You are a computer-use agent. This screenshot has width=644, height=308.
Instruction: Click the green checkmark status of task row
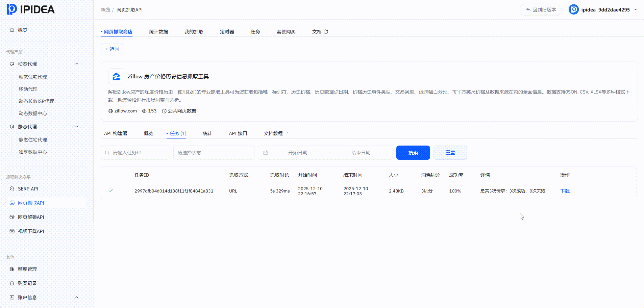click(x=111, y=191)
